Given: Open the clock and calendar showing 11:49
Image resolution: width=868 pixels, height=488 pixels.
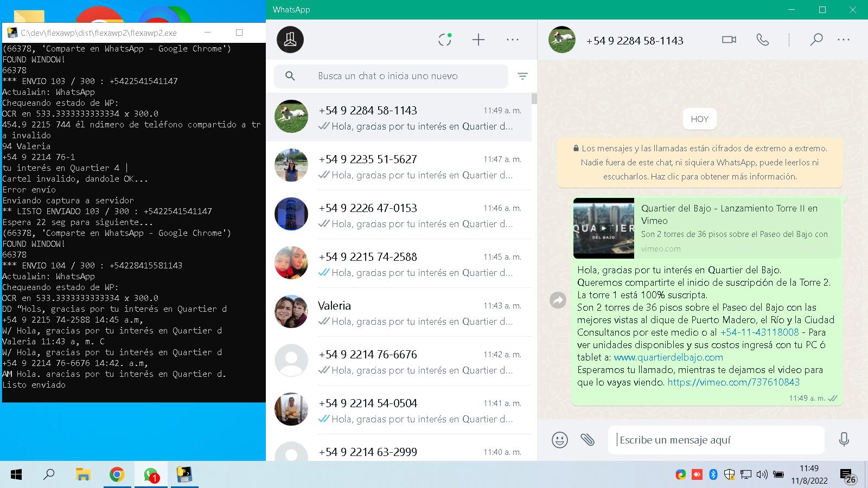Looking at the screenshot, I should point(809,474).
